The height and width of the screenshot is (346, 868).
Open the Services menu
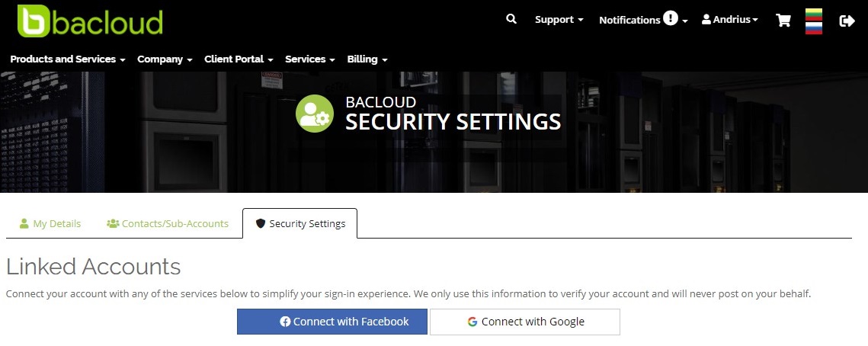[x=310, y=59]
